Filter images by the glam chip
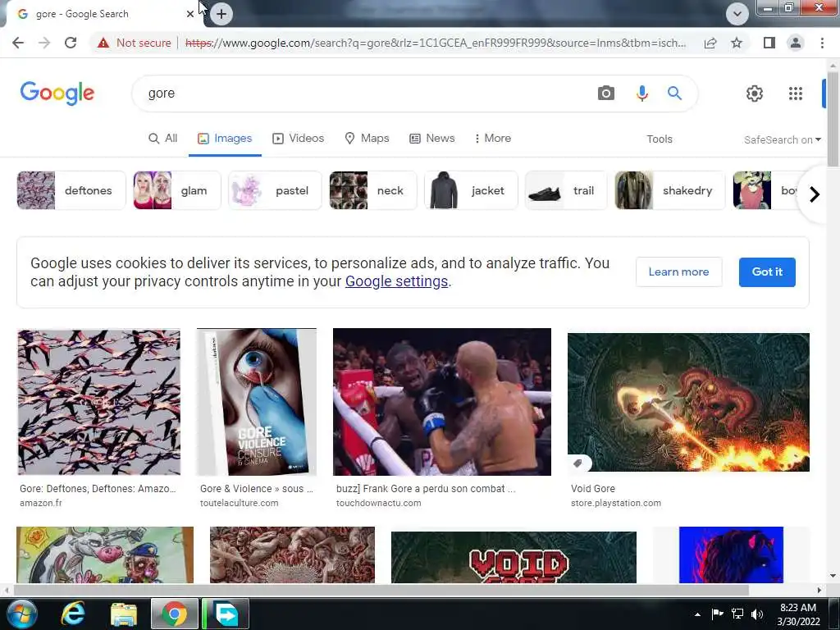840x630 pixels. (177, 190)
